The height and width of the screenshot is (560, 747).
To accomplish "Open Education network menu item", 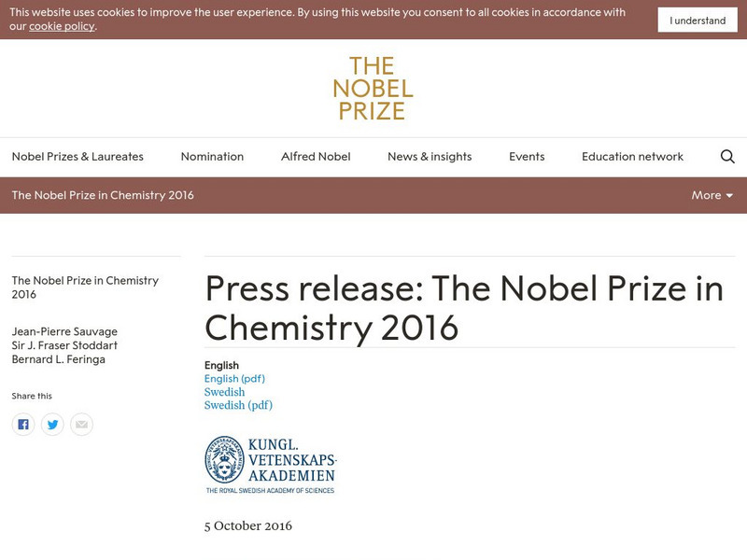I will pos(632,157).
